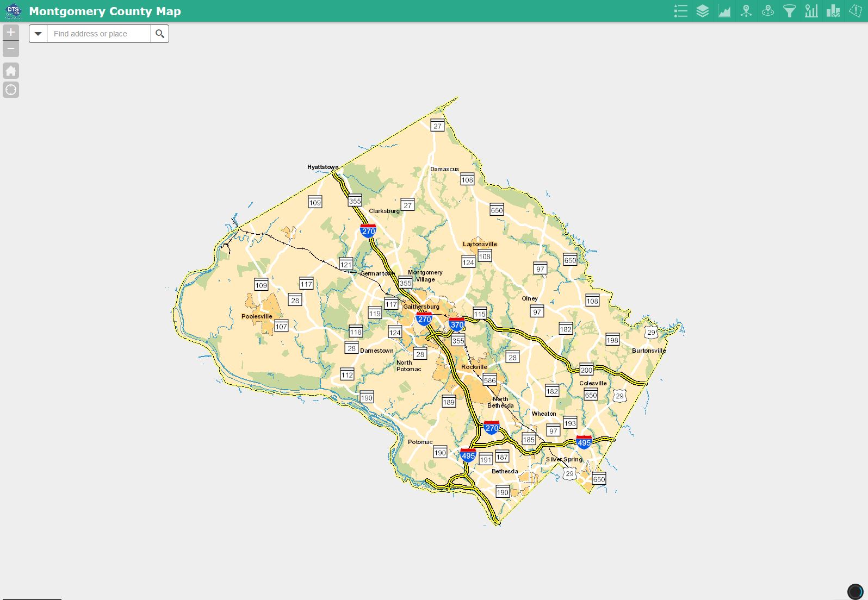This screenshot has width=868, height=600.
Task: Click the dark circular button at bottom right
Action: point(855,591)
